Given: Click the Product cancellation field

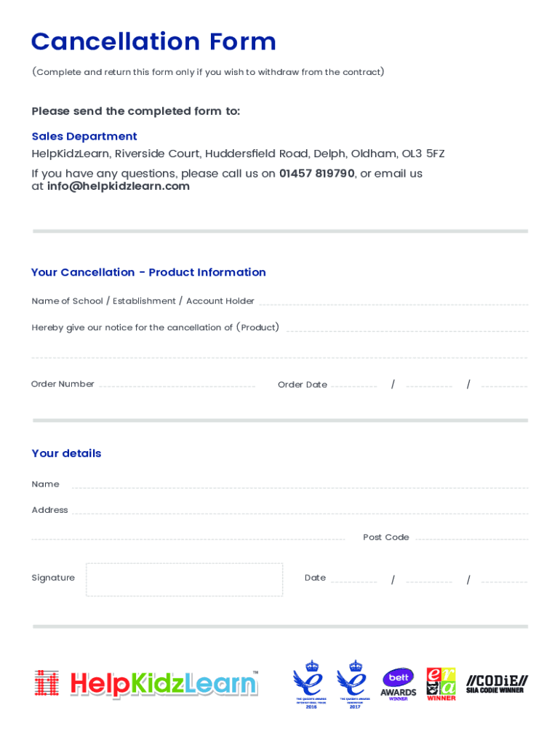Looking at the screenshot, I should pyautogui.click(x=407, y=327).
